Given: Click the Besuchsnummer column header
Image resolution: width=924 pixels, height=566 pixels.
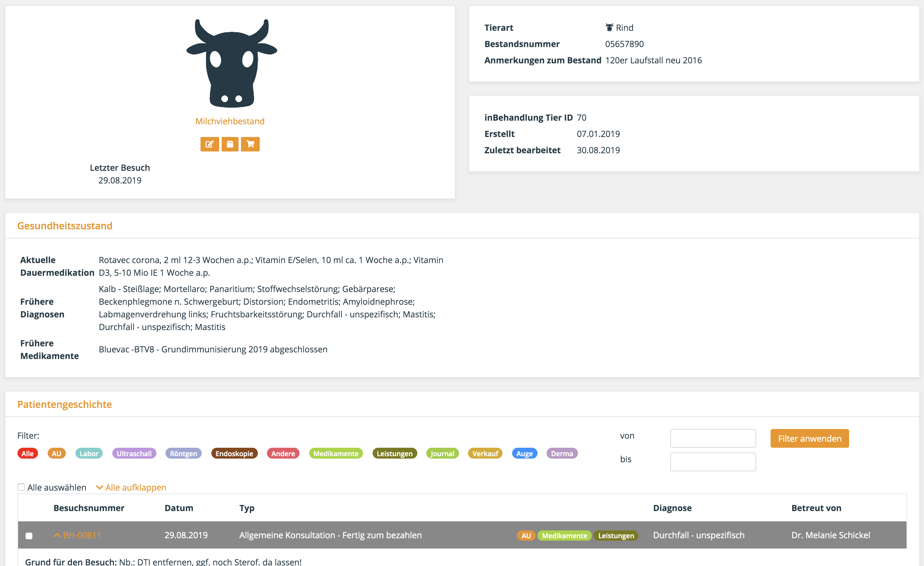Looking at the screenshot, I should tap(89, 508).
